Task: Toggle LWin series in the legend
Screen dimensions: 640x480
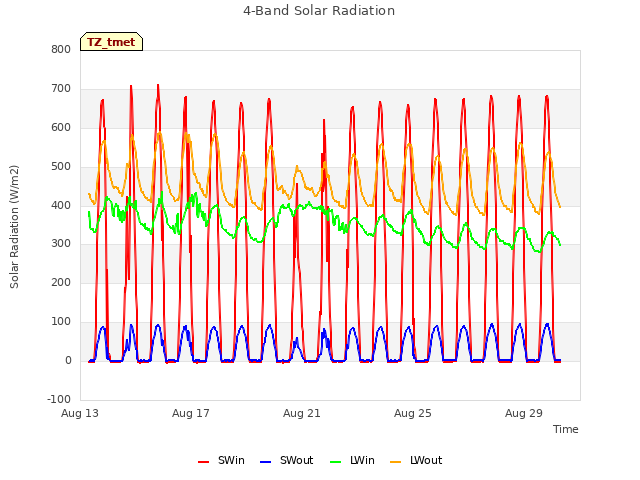Action: click(352, 460)
